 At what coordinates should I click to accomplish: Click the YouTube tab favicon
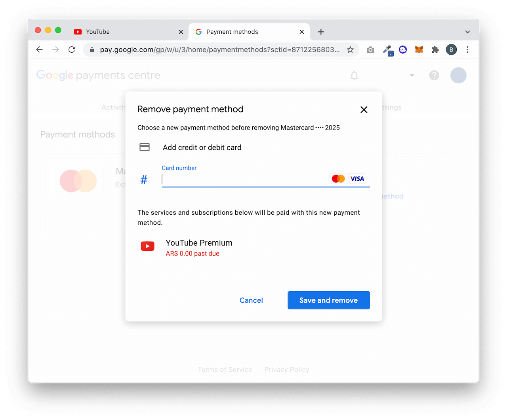click(x=78, y=32)
